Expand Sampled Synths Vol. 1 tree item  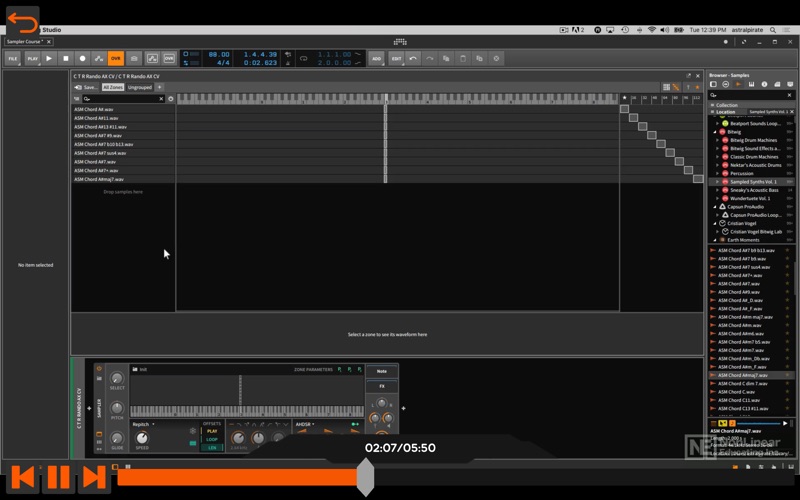718,182
